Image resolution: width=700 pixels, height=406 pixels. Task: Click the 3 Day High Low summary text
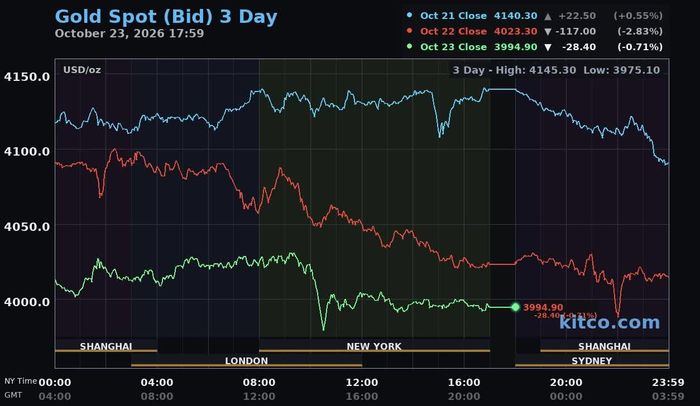tap(556, 70)
